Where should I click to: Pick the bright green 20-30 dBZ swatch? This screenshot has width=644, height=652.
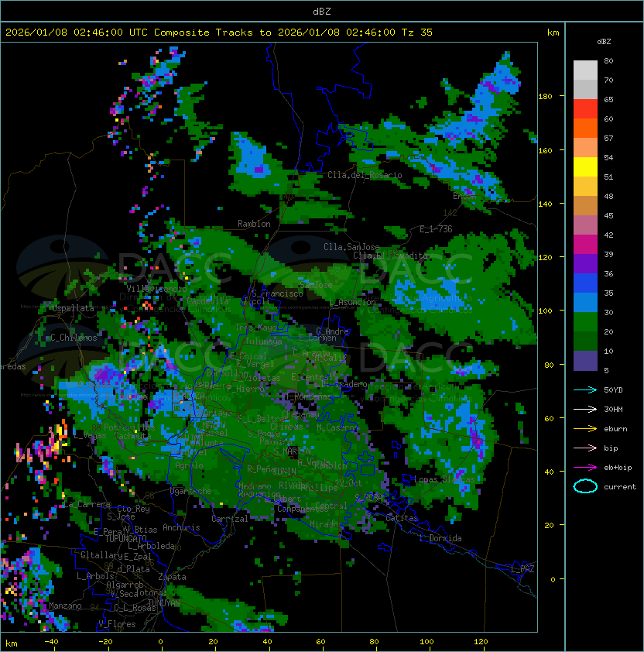(585, 322)
